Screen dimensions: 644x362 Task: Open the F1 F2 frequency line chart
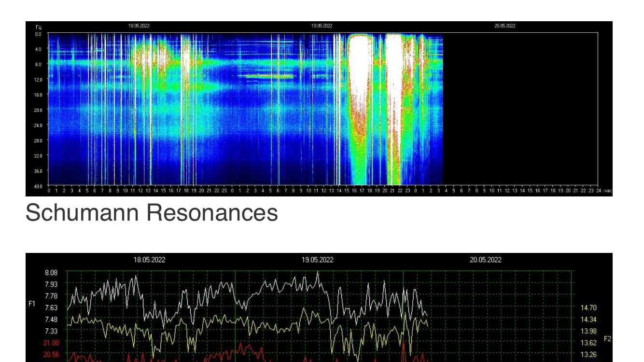319,307
